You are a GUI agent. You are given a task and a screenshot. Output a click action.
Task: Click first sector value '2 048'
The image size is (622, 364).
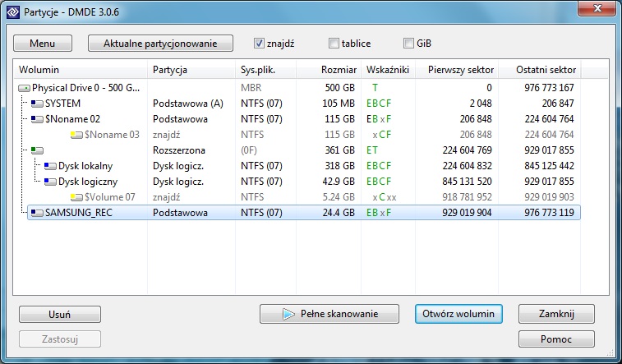[481, 104]
